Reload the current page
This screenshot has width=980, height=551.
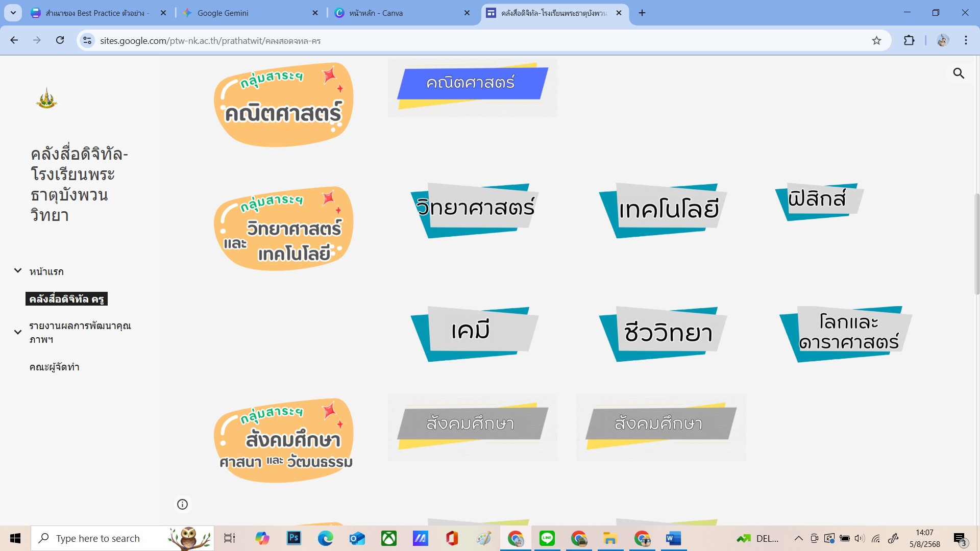60,40
